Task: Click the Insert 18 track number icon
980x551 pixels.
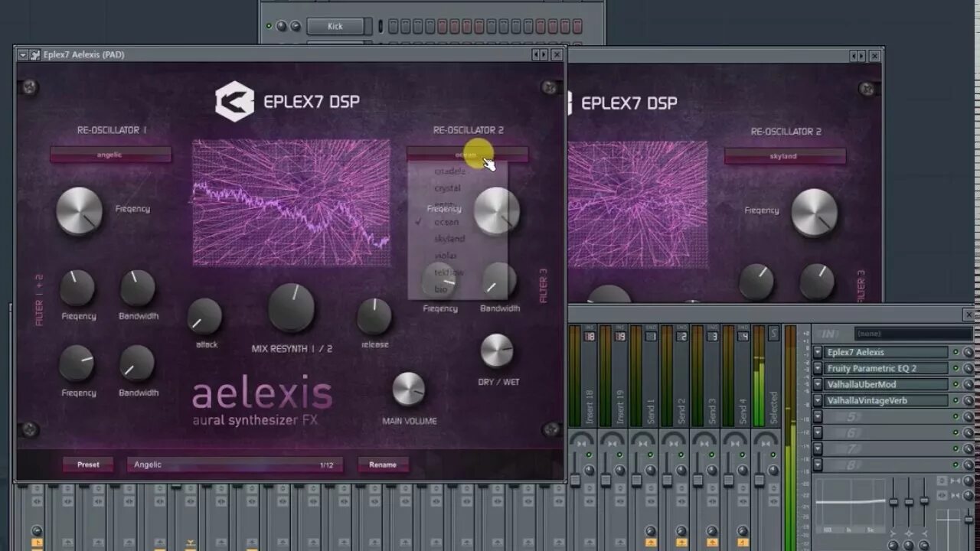Action: [590, 336]
